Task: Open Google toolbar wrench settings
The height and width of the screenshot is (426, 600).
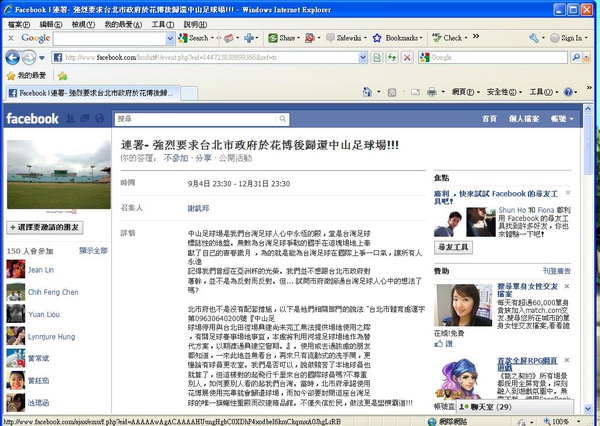Action: pos(534,38)
